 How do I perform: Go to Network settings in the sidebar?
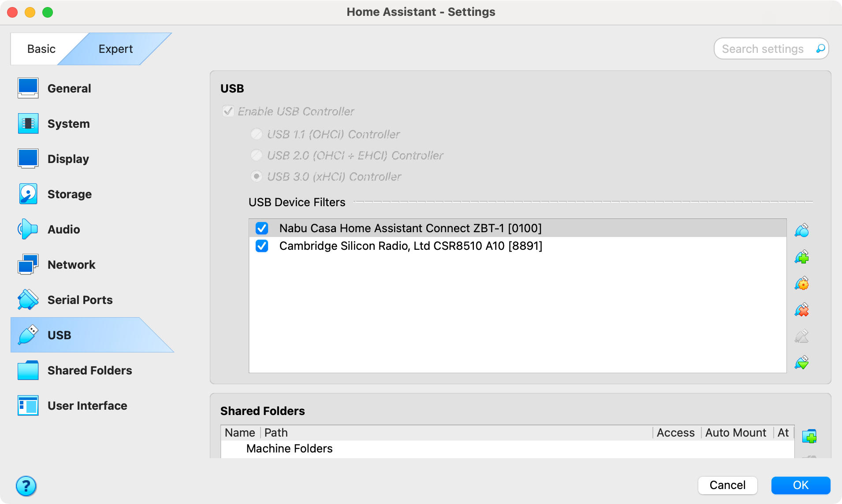(x=71, y=265)
